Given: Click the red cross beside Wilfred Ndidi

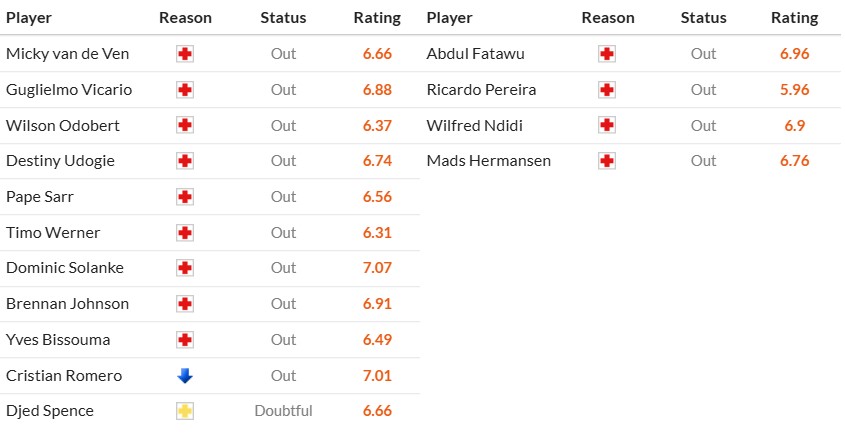Looking at the screenshot, I should tap(607, 126).
